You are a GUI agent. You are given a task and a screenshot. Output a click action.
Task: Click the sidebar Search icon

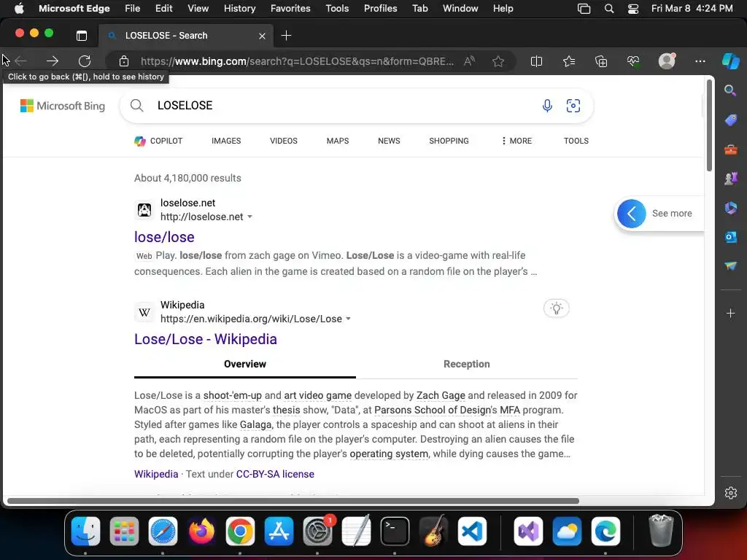coord(730,90)
